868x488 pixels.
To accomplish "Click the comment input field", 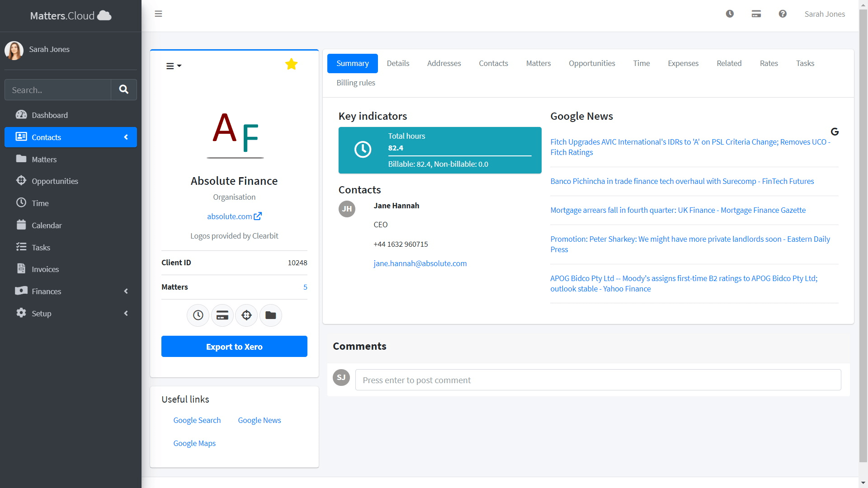I will (x=598, y=380).
